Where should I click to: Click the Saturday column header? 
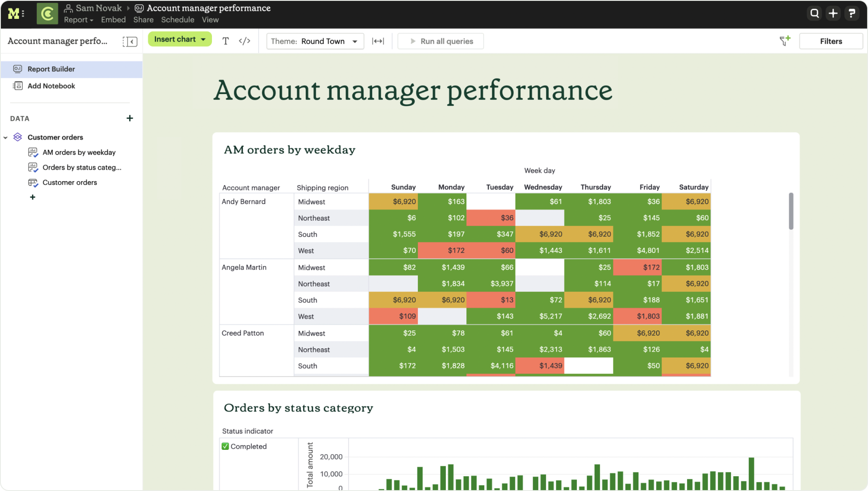(x=694, y=187)
